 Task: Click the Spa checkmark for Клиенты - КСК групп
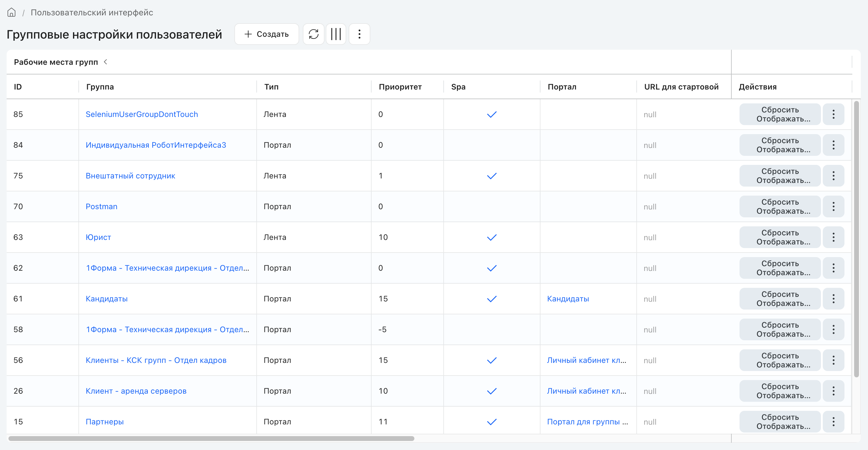click(492, 360)
